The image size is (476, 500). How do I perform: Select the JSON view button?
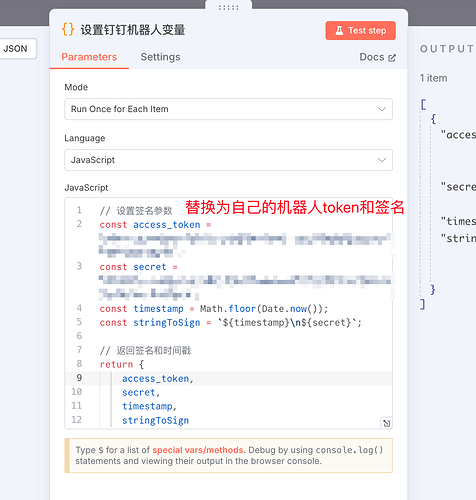pyautogui.click(x=15, y=49)
